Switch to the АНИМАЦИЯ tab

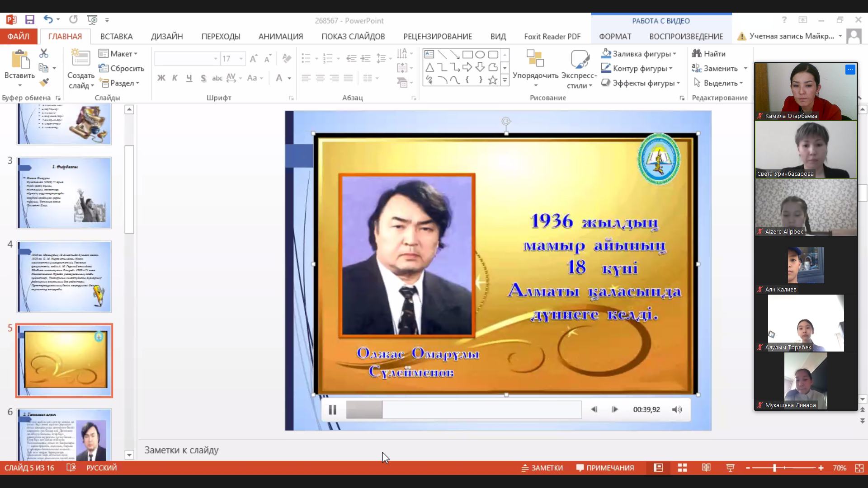(280, 37)
